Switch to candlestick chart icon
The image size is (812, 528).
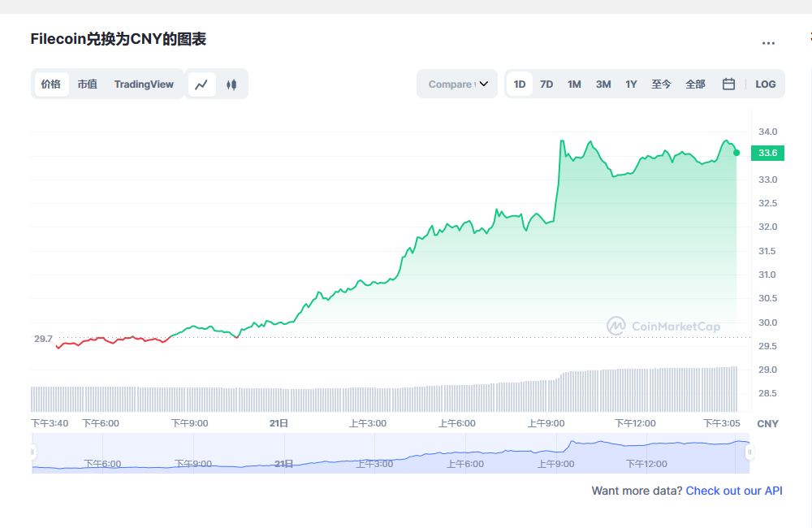pyautogui.click(x=231, y=84)
